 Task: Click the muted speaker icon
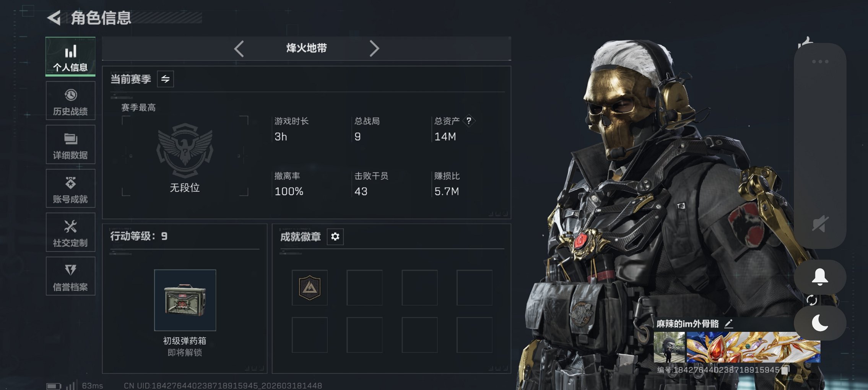pyautogui.click(x=820, y=224)
